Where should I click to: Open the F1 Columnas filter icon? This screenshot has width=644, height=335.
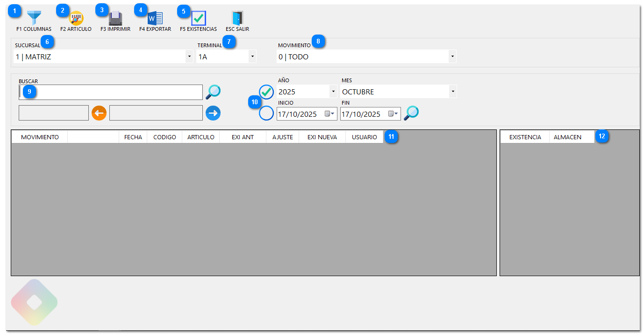point(34,19)
